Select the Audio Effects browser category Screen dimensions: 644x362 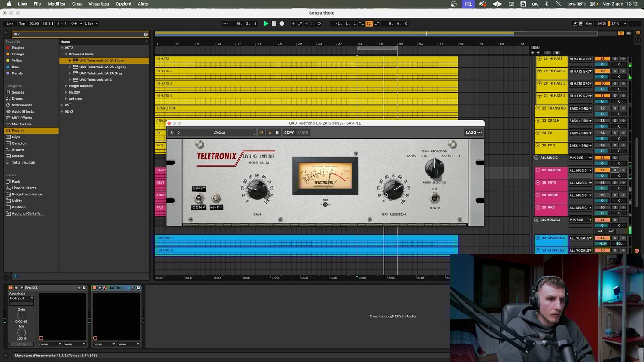pos(23,112)
